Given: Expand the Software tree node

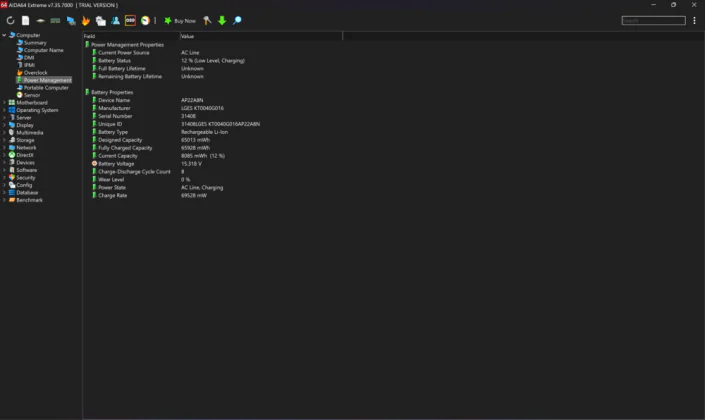Looking at the screenshot, I should click(4, 170).
